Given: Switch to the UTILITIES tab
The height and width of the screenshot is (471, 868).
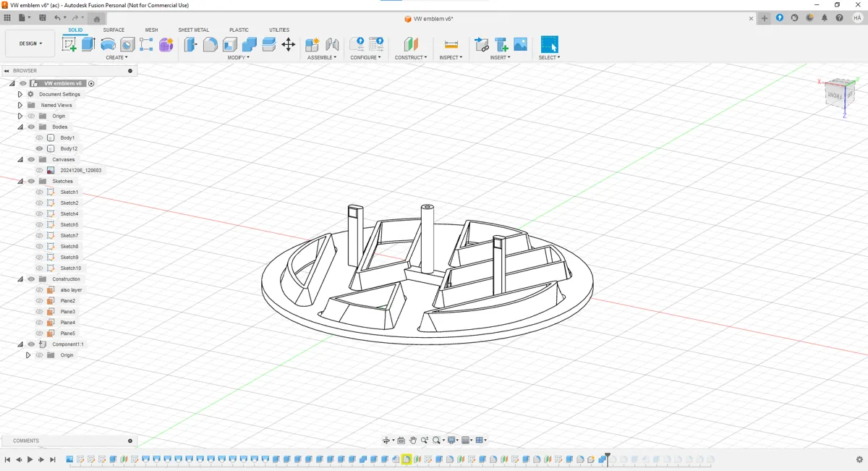Looking at the screenshot, I should [279, 30].
